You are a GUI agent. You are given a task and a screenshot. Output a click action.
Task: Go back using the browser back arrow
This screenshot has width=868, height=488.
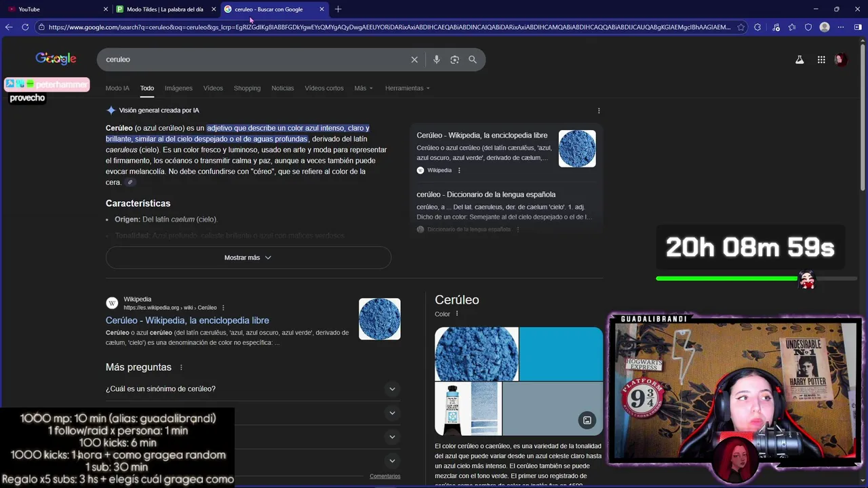[x=9, y=27]
